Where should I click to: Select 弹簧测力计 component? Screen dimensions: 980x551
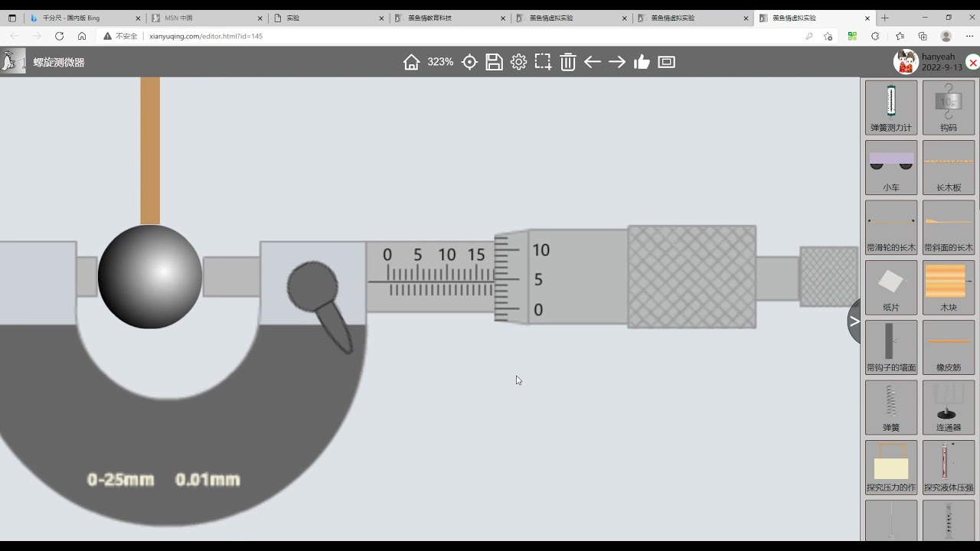click(x=891, y=107)
